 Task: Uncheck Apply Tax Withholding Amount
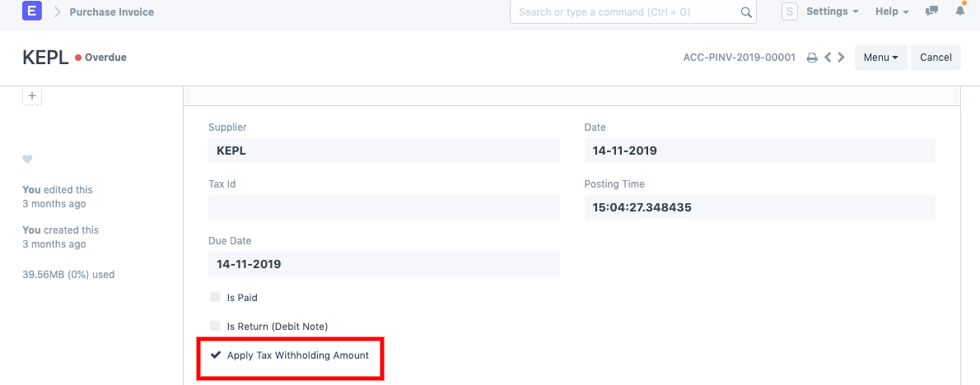pos(216,355)
